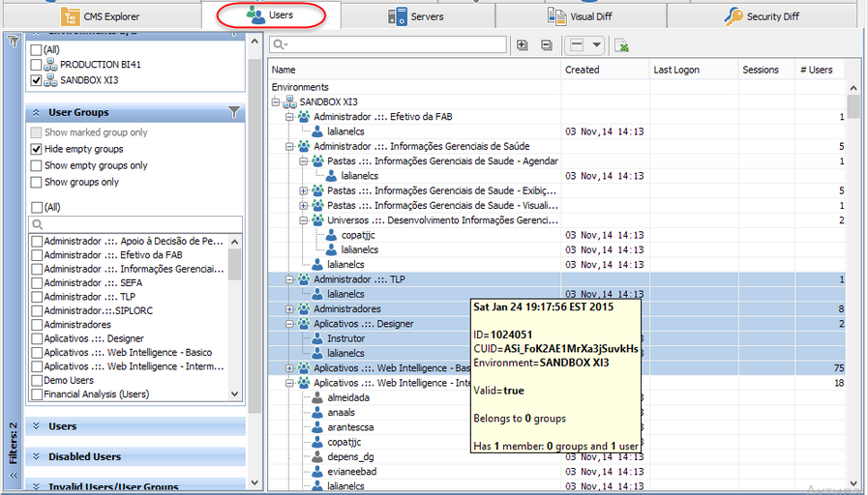Sort by the Created column header
This screenshot has width=868, height=495.
pos(605,70)
